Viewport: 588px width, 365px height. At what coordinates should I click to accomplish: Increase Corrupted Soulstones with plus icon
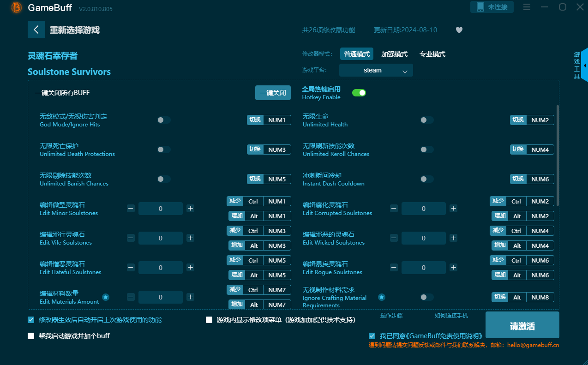(x=453, y=209)
